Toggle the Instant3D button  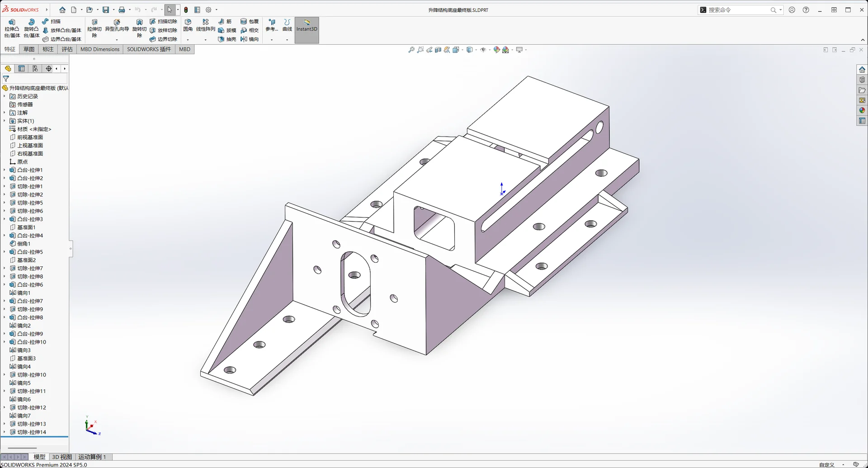click(307, 30)
